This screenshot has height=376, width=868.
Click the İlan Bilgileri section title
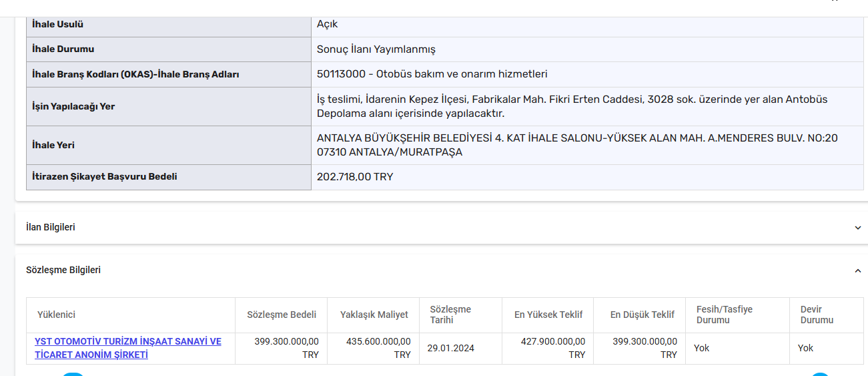pos(51,227)
